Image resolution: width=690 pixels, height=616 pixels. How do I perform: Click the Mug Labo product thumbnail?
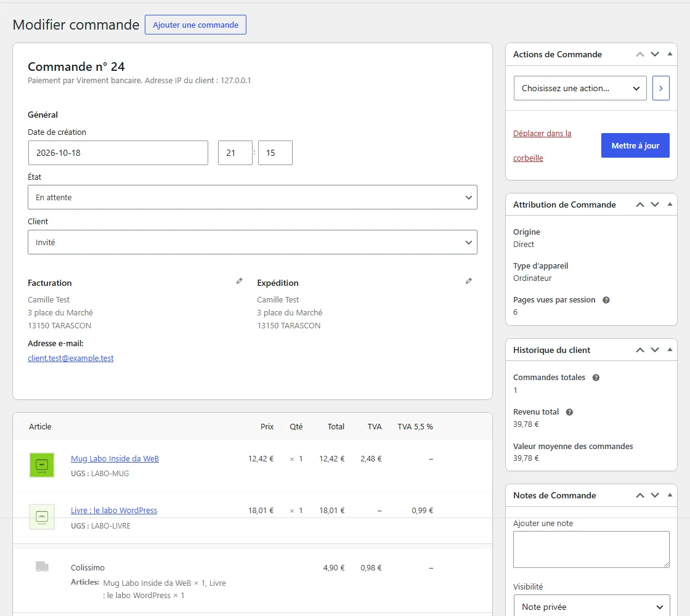42,465
